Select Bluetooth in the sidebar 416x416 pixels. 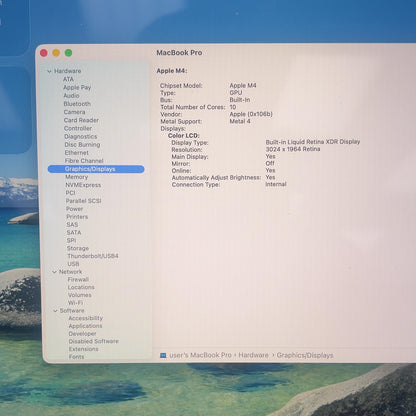click(x=77, y=104)
